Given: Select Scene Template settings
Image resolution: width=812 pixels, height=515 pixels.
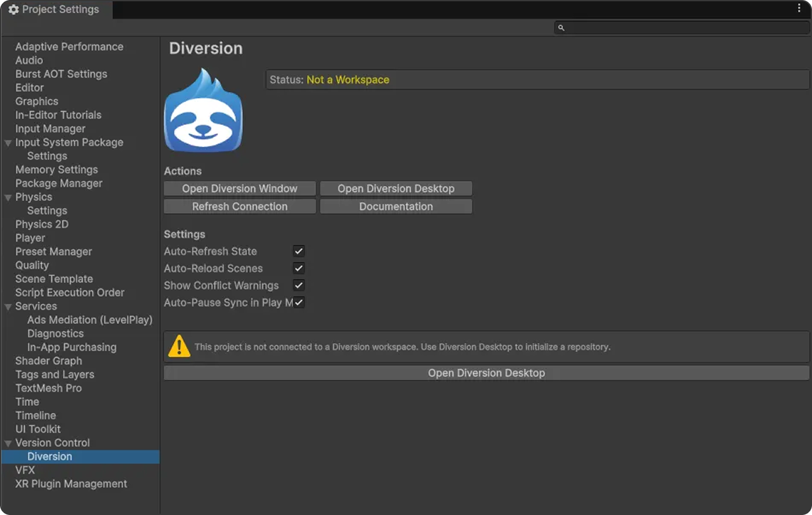Looking at the screenshot, I should [x=54, y=279].
